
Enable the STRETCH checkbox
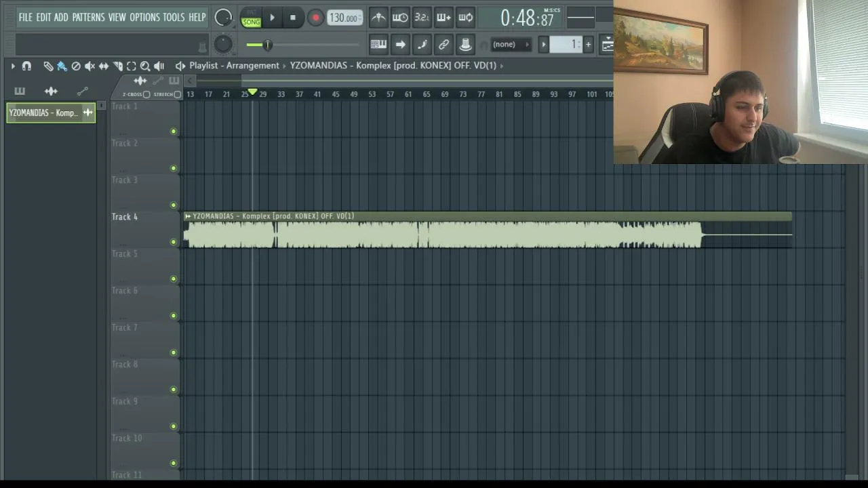[178, 94]
